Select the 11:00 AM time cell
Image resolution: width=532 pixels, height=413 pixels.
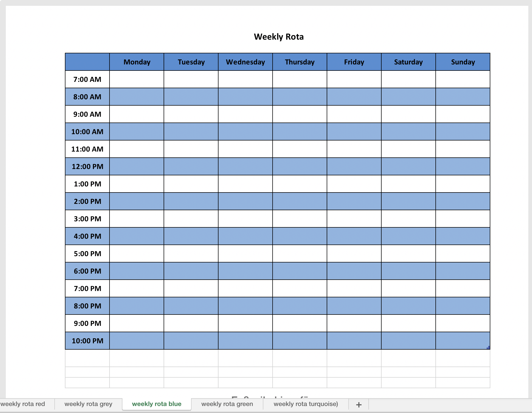click(x=87, y=149)
